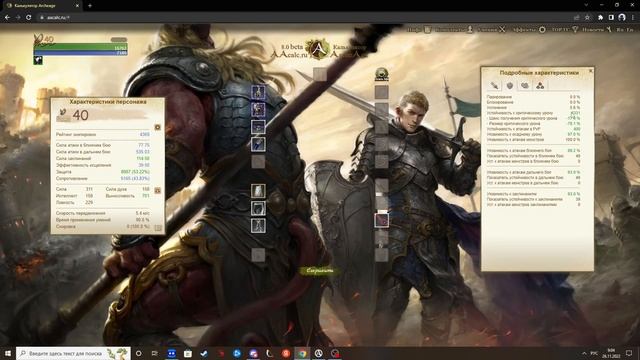Open the notification center in system tray
640x360 pixels.
pyautogui.click(x=629, y=353)
